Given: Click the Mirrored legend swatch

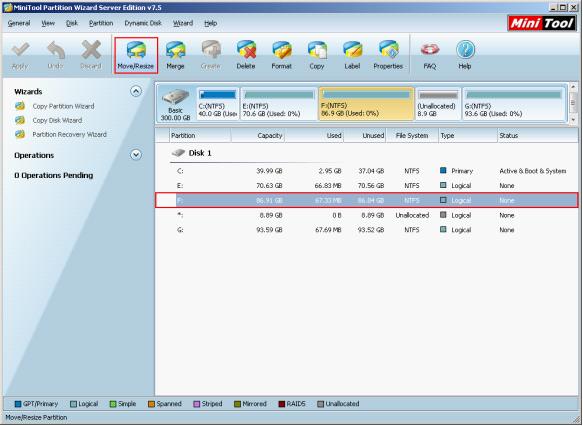Looking at the screenshot, I should (x=237, y=404).
